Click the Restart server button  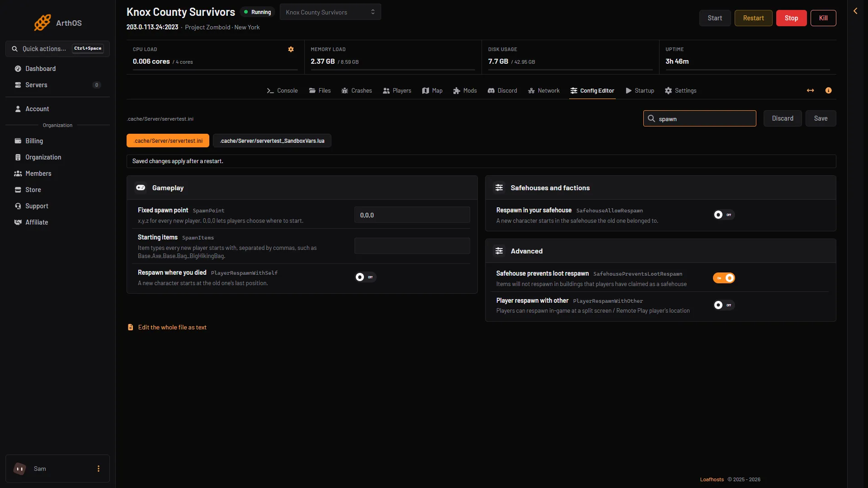tap(753, 18)
